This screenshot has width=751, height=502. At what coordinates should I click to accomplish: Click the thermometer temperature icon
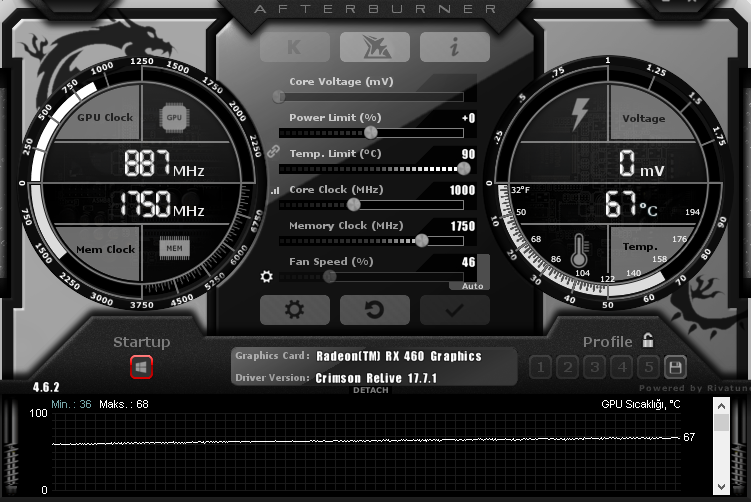click(x=579, y=251)
